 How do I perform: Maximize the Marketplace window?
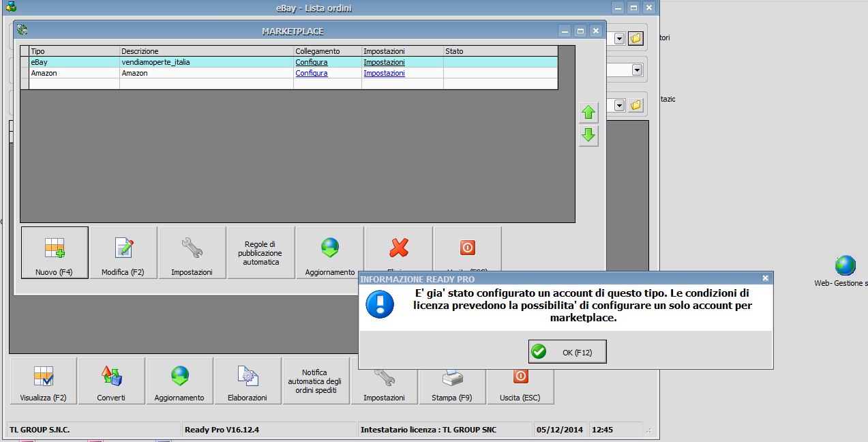pos(580,31)
